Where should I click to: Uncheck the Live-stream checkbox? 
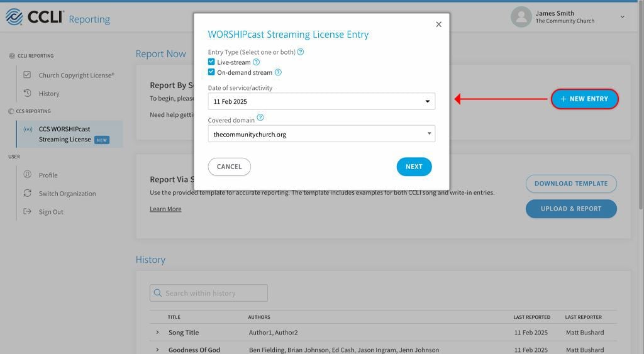(x=211, y=62)
